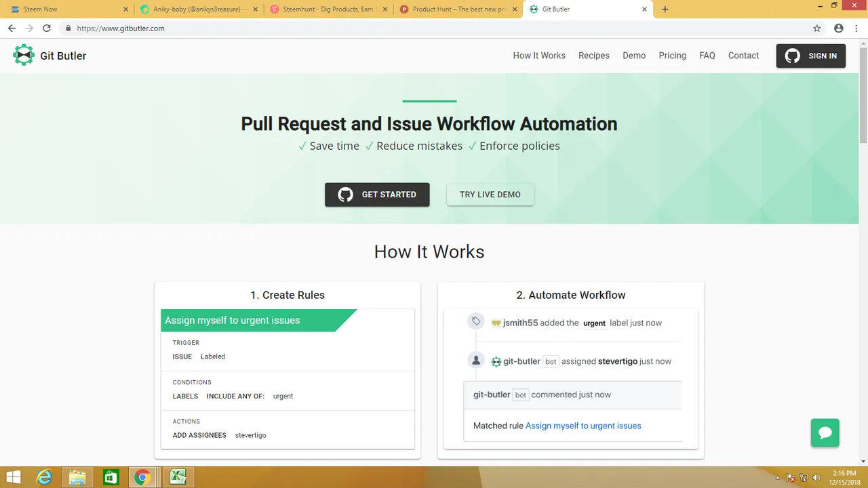Click the volume icon in system tray
868x488 pixels.
[x=816, y=477]
